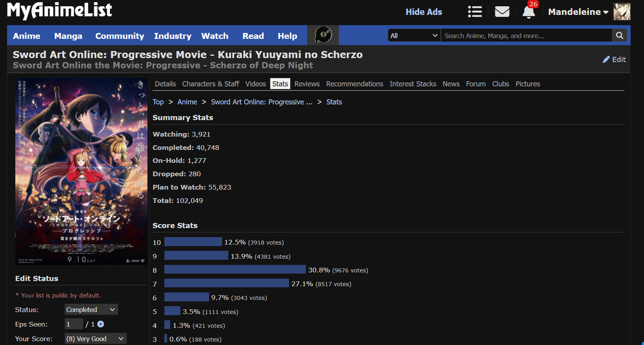Click the Hide Ads link
The image size is (644, 345).
coord(424,12)
